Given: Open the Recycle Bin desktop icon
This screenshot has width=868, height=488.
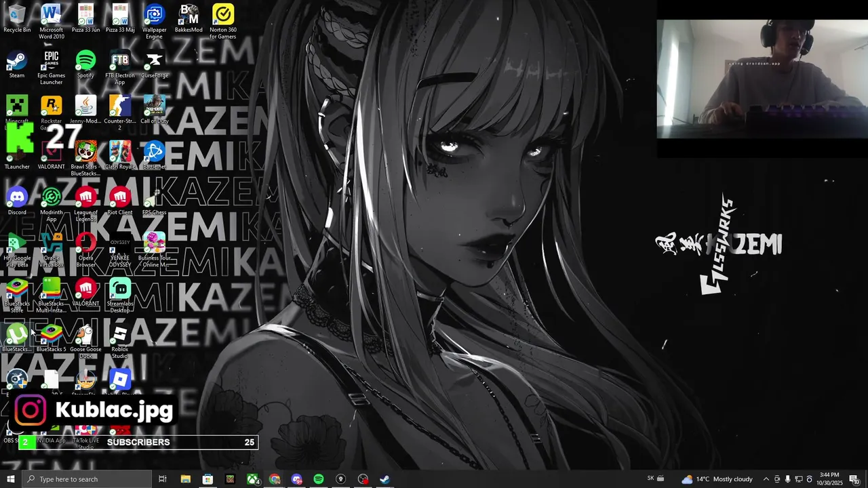Looking at the screenshot, I should [17, 19].
